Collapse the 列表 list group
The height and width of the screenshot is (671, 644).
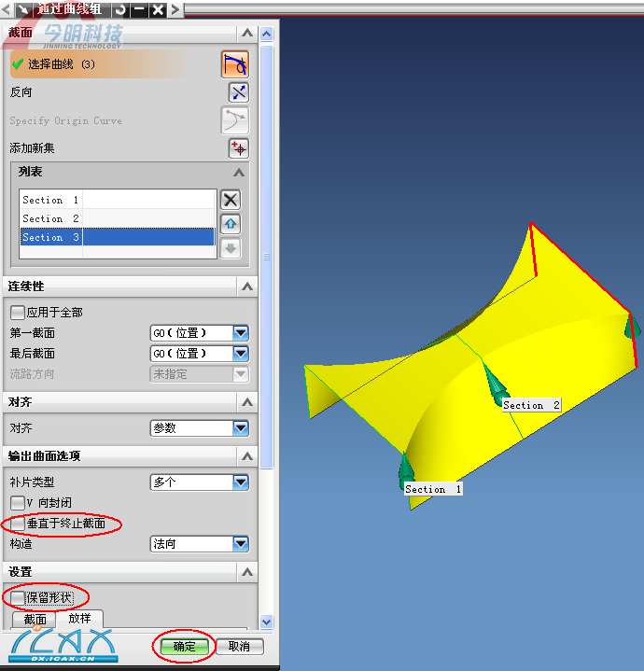point(239,173)
